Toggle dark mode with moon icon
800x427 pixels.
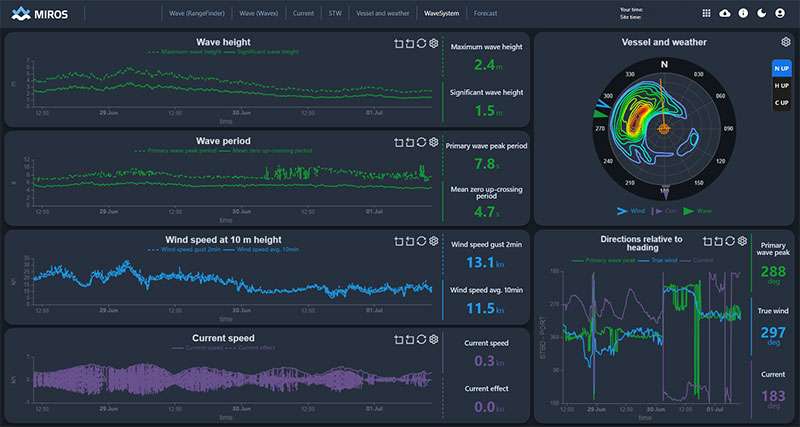tap(761, 14)
